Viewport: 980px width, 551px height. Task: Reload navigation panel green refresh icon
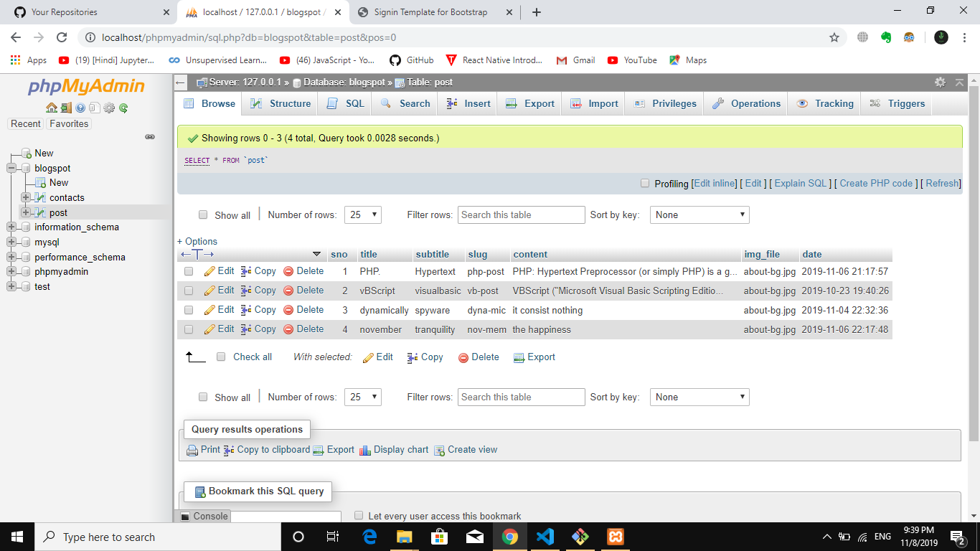point(123,108)
